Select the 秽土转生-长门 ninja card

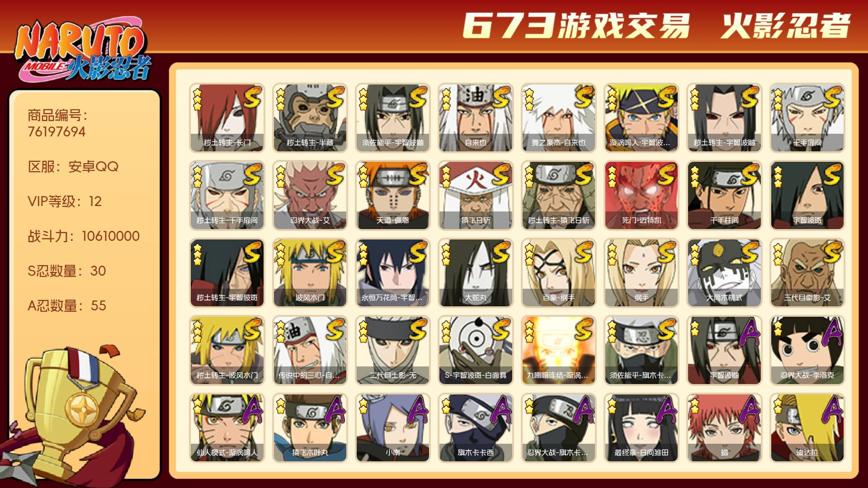point(227,118)
